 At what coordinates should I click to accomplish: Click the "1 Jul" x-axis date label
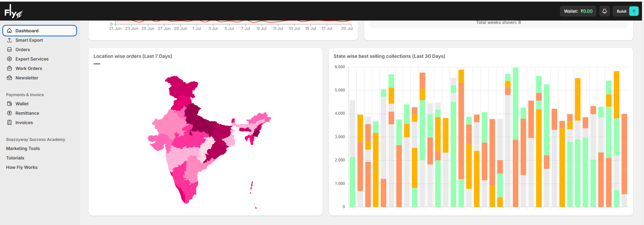tap(196, 29)
